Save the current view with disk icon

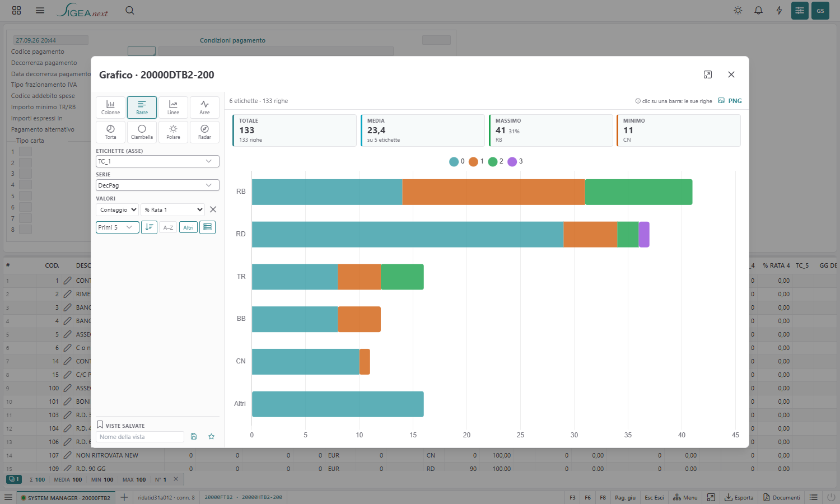(194, 437)
